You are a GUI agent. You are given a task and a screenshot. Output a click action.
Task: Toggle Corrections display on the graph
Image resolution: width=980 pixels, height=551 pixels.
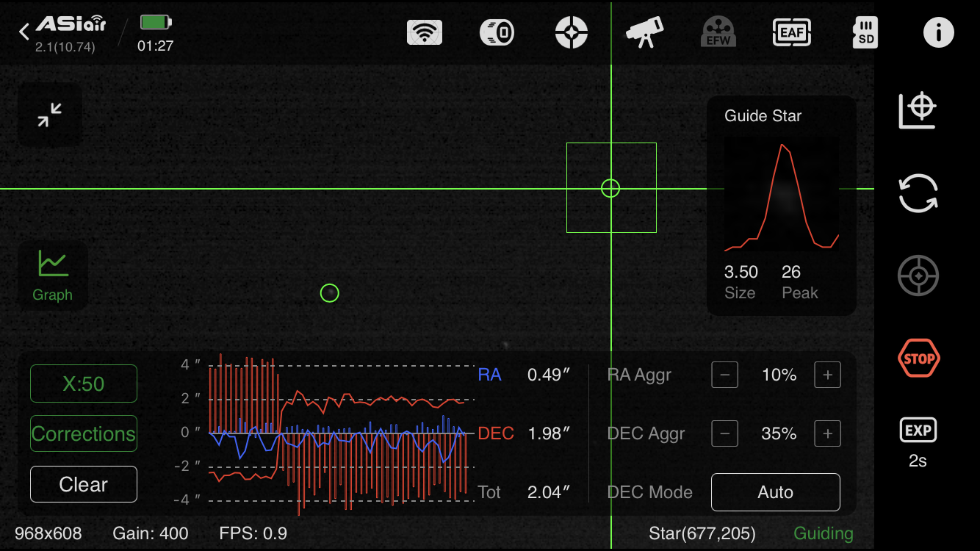(x=84, y=433)
